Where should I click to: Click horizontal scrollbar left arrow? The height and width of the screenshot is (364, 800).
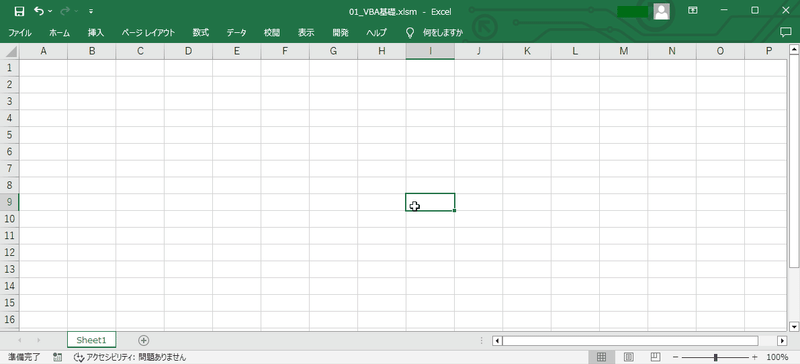(497, 341)
